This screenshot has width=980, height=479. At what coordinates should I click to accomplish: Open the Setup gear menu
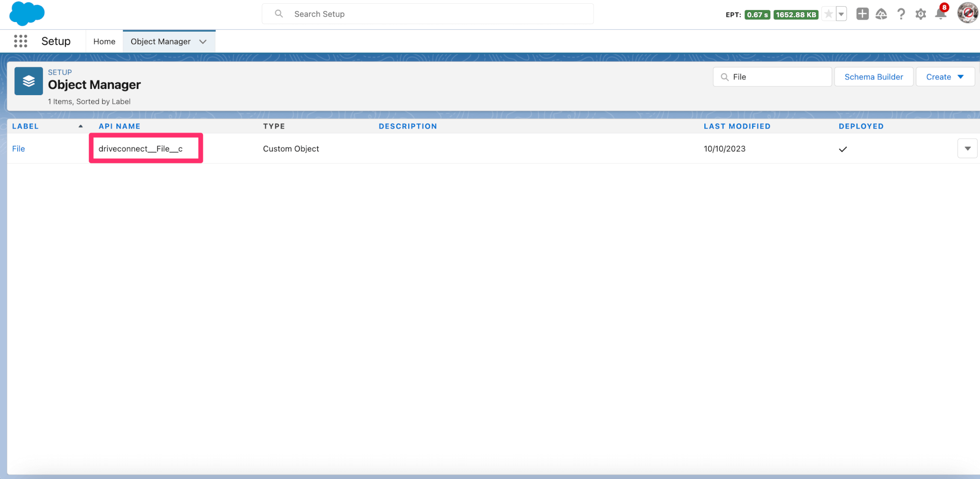coord(921,14)
